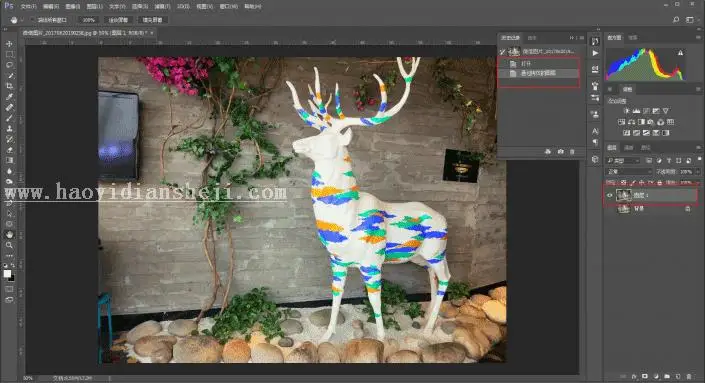Image resolution: width=705 pixels, height=383 pixels.
Task: Select the Clone Stamp tool
Action: tap(9, 129)
